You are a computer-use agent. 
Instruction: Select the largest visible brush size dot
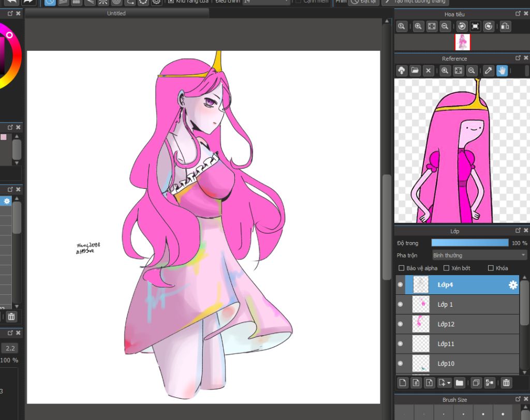point(503,414)
